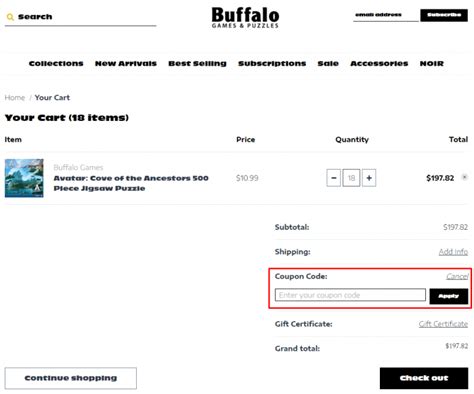
Task: Click the search magnifier icon
Action: click(10, 17)
